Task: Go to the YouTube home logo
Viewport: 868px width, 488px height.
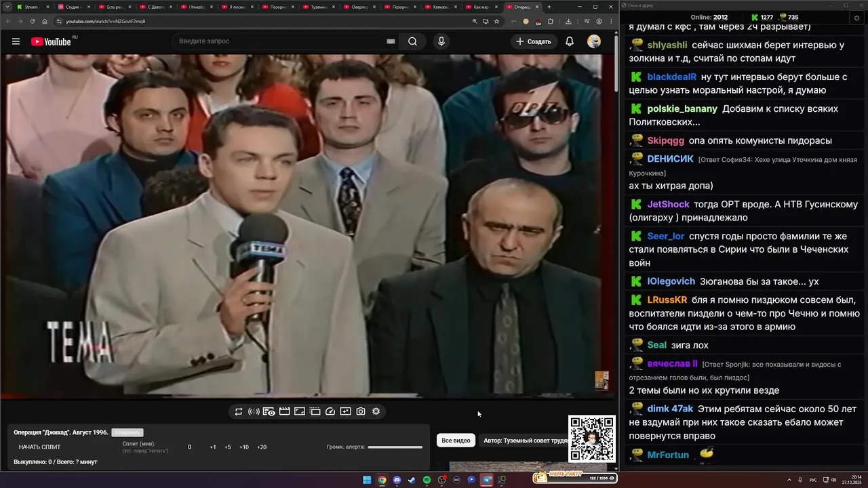Action: [x=51, y=41]
